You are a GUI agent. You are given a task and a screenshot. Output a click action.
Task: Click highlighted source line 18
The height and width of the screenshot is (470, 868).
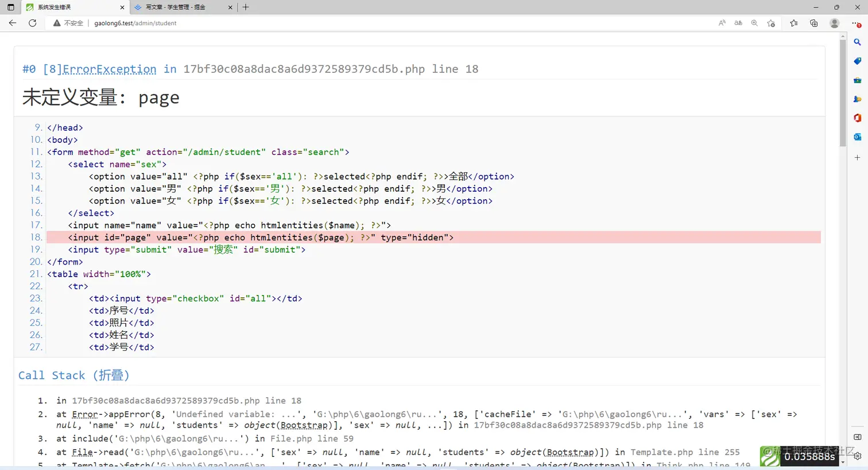[433, 238]
